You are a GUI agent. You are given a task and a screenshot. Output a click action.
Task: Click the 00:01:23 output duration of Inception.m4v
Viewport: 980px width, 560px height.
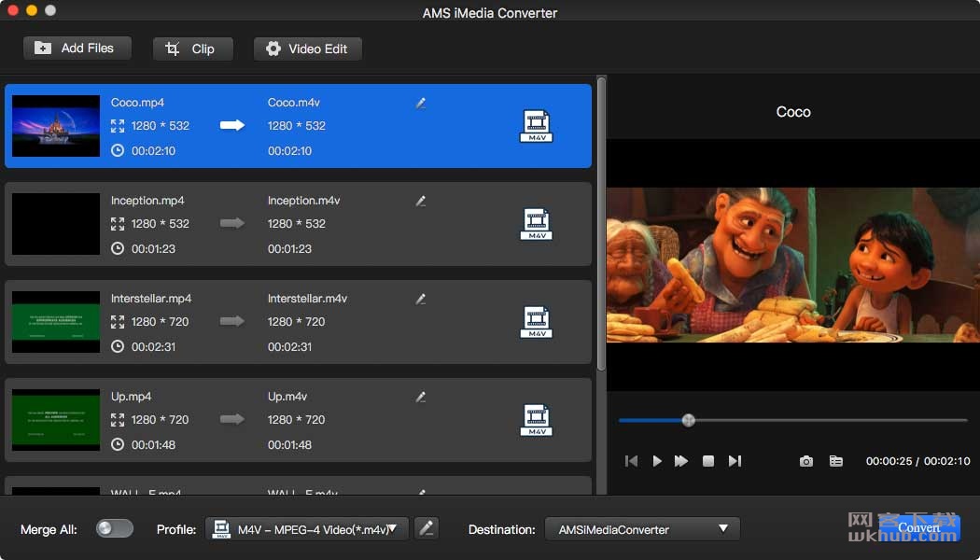[x=290, y=249]
